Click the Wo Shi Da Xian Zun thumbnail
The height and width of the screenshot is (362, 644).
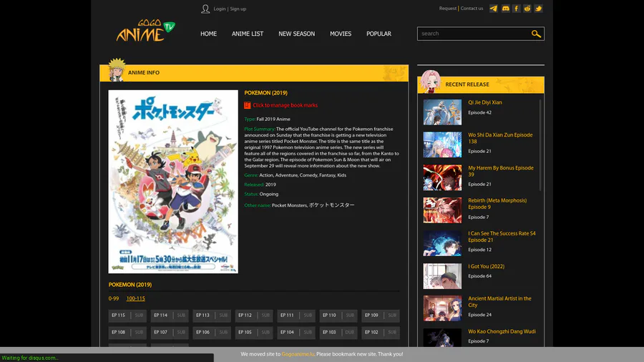coord(442,145)
